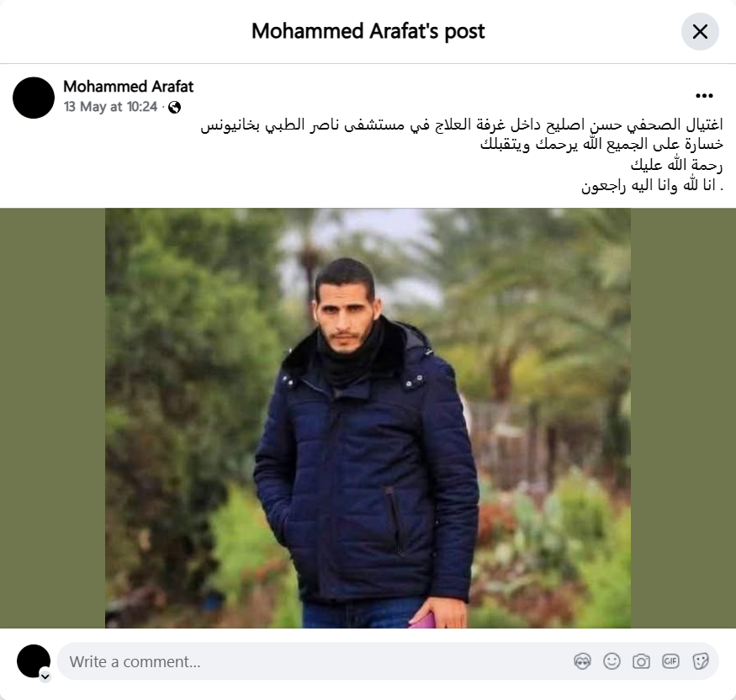Screen dimensions: 736x700
Task: Open the post author's round profile picture
Action: point(34,98)
